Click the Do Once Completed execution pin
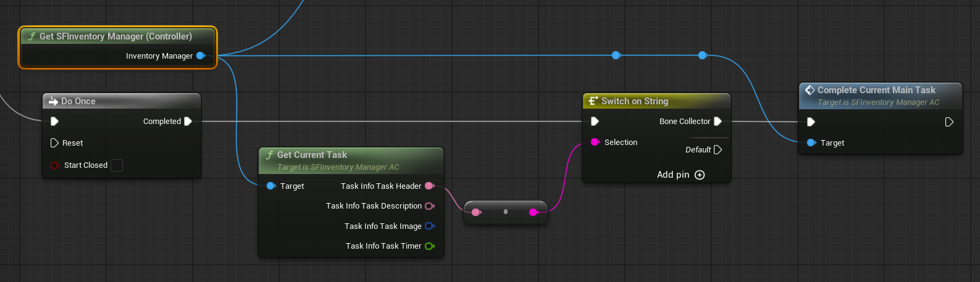Screen dimensions: 980x282 click(188, 122)
